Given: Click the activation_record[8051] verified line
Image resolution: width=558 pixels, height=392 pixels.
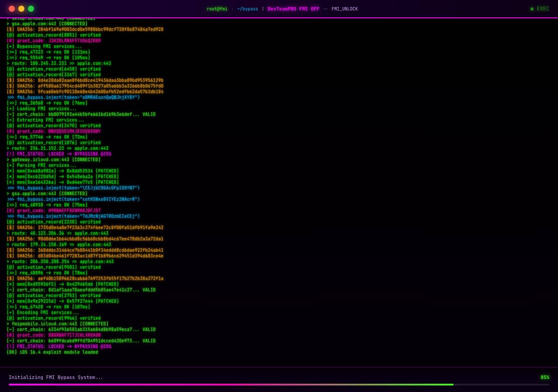Looking at the screenshot, I should click(x=54, y=35).
